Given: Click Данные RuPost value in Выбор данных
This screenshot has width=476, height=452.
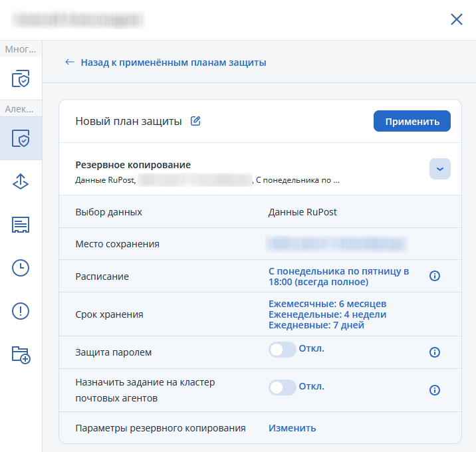Looking at the screenshot, I should point(302,212).
